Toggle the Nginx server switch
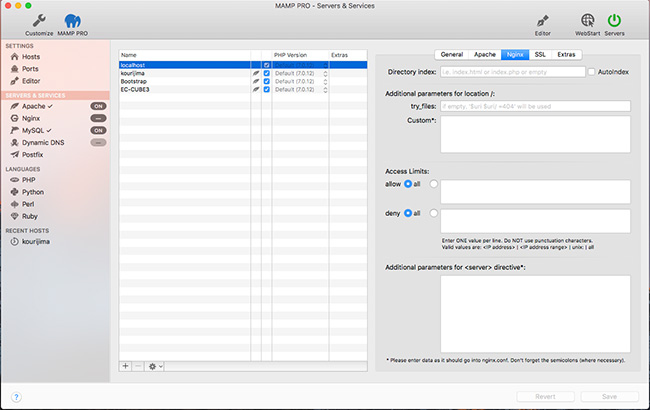The image size is (650, 410). coord(98,118)
